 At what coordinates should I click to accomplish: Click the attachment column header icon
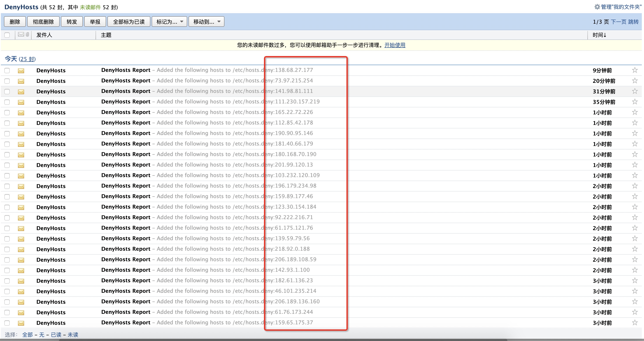[x=27, y=34]
